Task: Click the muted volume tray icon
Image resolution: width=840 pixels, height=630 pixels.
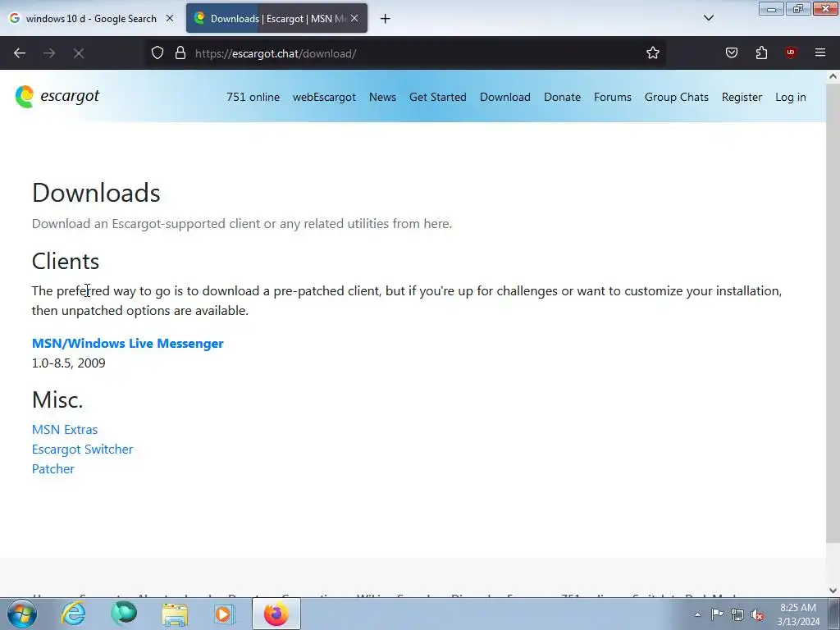Action: [757, 614]
